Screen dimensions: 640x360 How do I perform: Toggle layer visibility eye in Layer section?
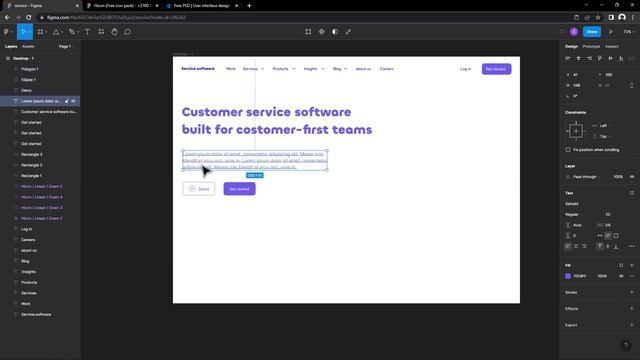[x=632, y=177]
